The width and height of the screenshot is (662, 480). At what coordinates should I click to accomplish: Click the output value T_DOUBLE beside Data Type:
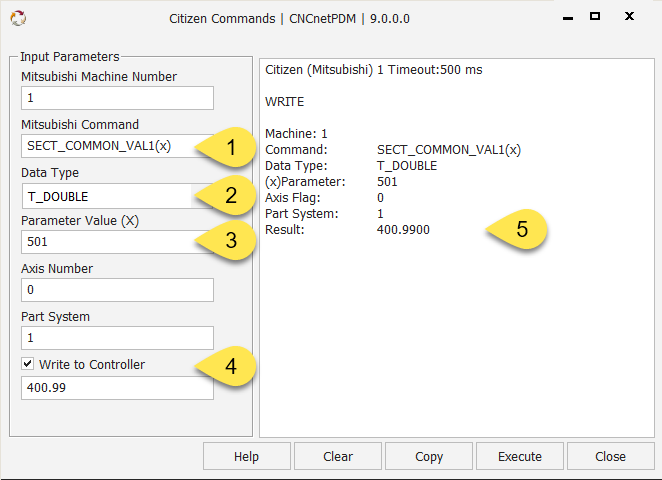[407, 166]
